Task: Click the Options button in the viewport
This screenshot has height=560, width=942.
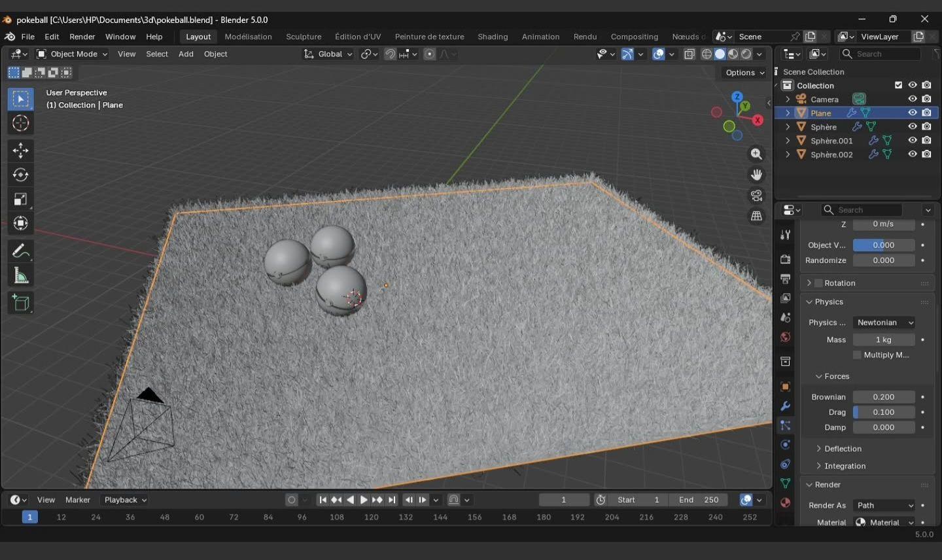Action: [x=744, y=73]
